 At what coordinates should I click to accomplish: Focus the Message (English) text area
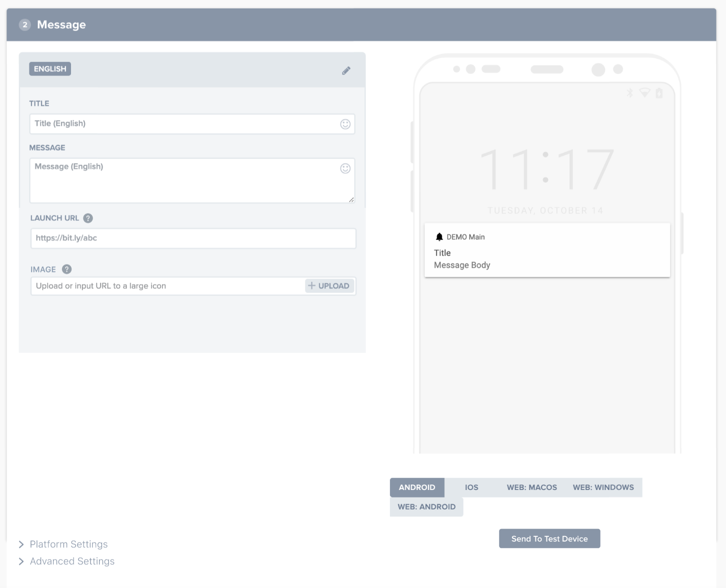tap(192, 180)
